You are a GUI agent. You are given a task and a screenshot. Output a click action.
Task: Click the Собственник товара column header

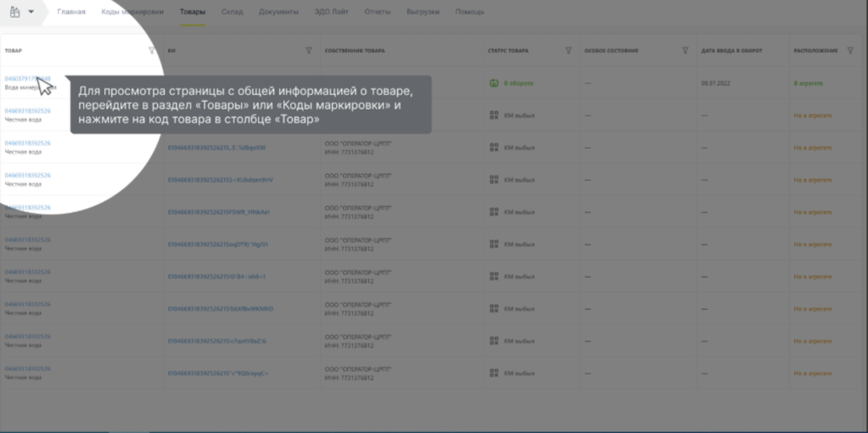tap(355, 51)
